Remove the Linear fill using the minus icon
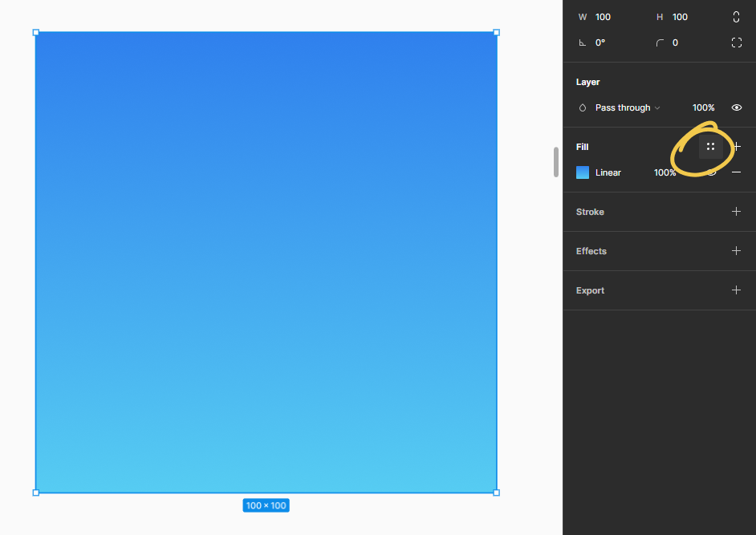Viewport: 756px width, 535px height. click(x=736, y=172)
